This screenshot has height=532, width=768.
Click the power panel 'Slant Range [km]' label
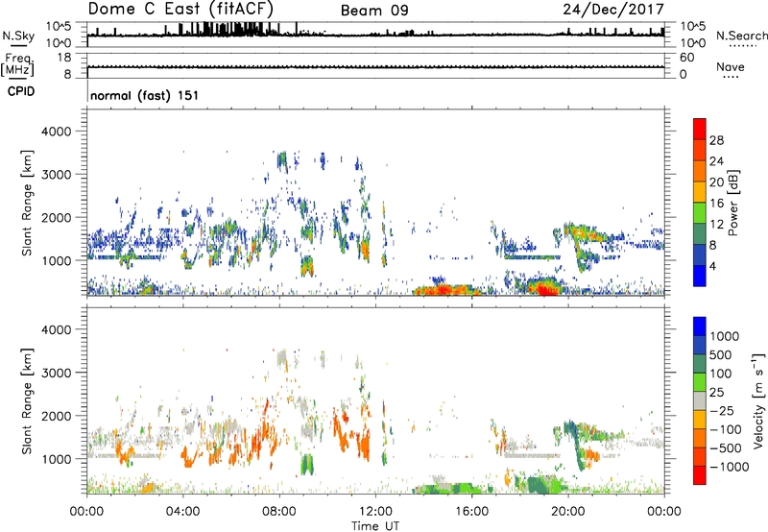pyautogui.click(x=27, y=203)
